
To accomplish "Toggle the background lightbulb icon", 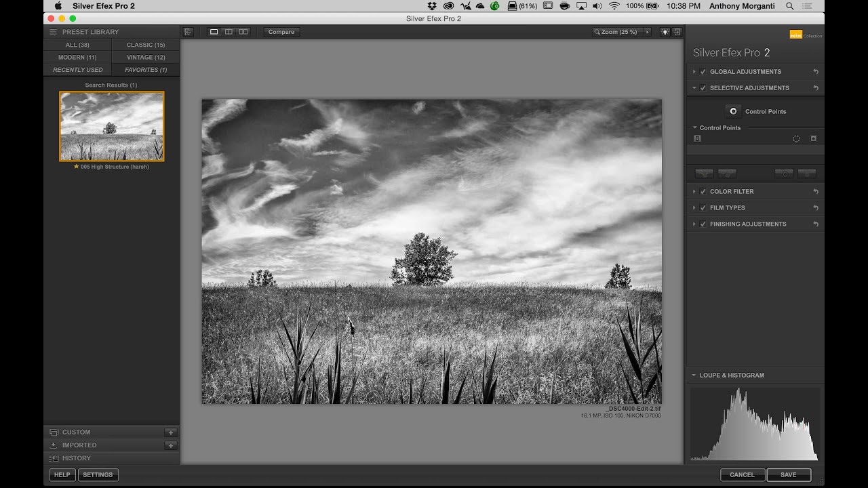I will pos(665,32).
